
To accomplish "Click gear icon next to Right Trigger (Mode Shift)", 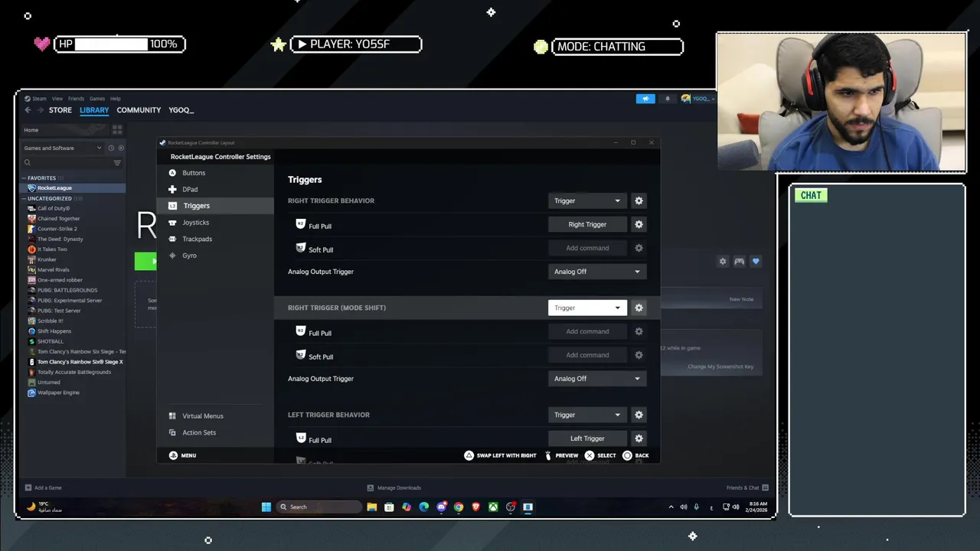I will point(639,308).
